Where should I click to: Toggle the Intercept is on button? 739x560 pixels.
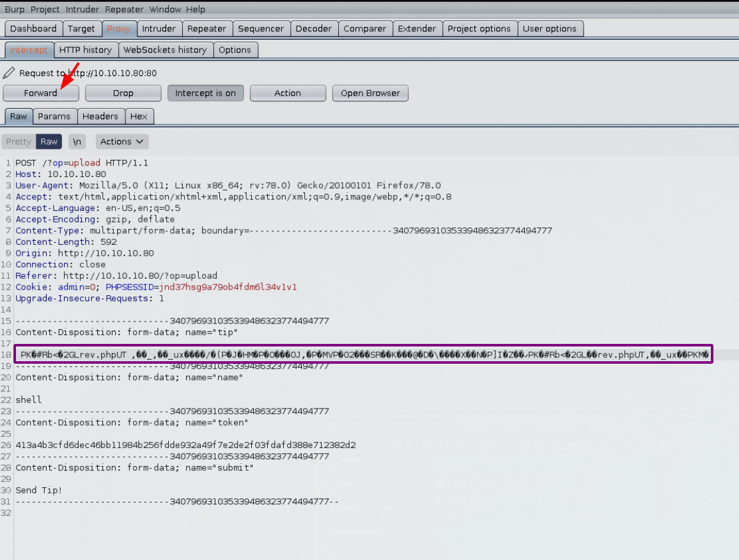(x=205, y=93)
